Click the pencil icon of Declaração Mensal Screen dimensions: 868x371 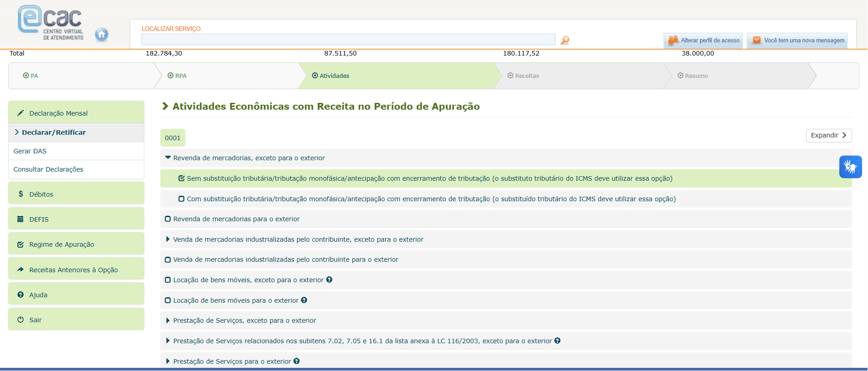coord(20,113)
